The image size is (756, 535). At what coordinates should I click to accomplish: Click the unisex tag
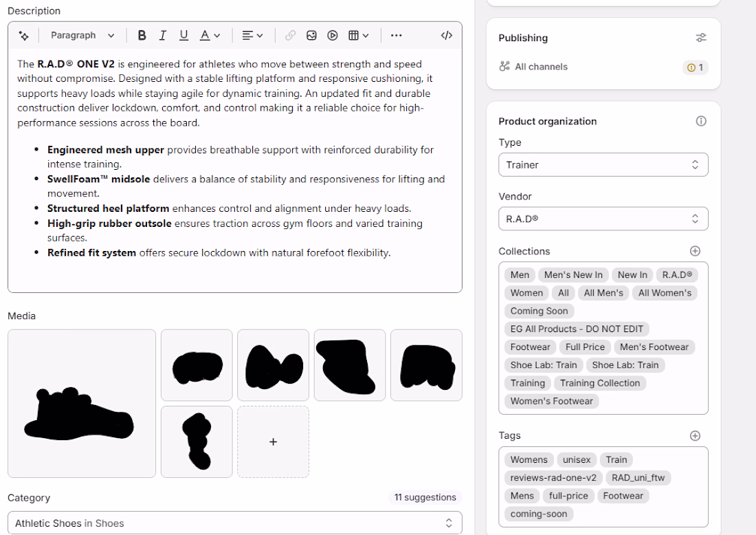pos(577,460)
